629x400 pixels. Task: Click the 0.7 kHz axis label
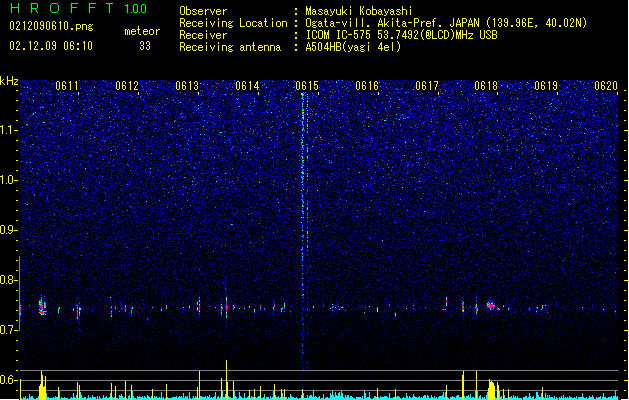coord(8,330)
